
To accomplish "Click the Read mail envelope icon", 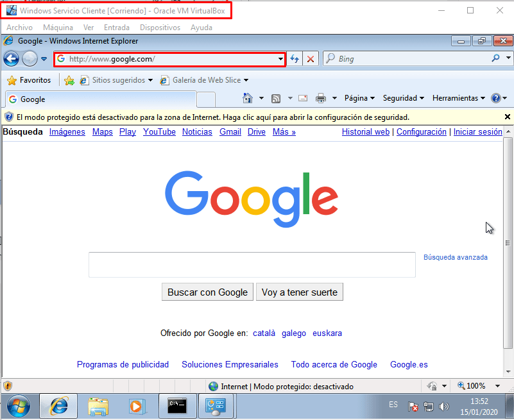I will (x=303, y=98).
